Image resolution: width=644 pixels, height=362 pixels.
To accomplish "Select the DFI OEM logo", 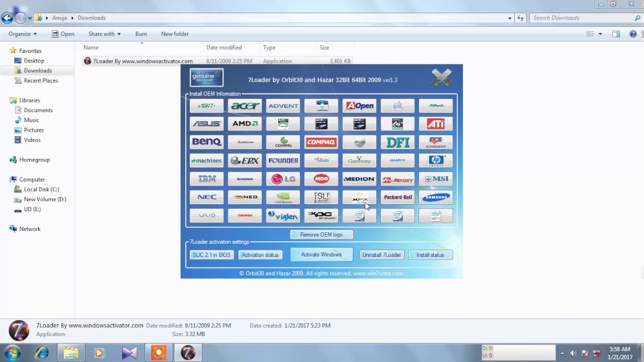I will coord(398,142).
